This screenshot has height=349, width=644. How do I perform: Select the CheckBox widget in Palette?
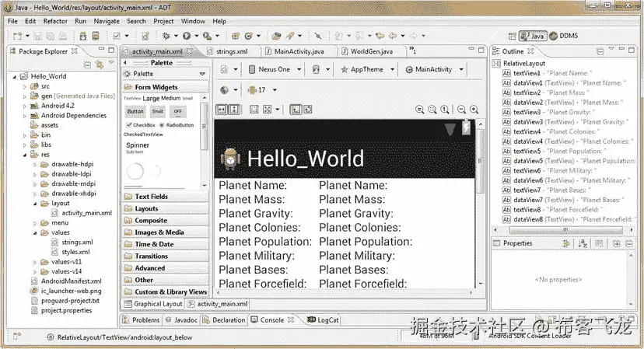(x=141, y=125)
